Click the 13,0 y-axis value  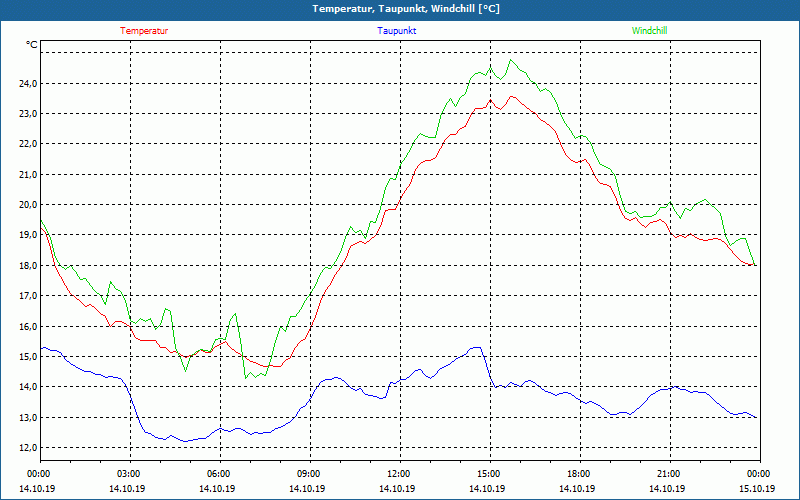point(26,417)
